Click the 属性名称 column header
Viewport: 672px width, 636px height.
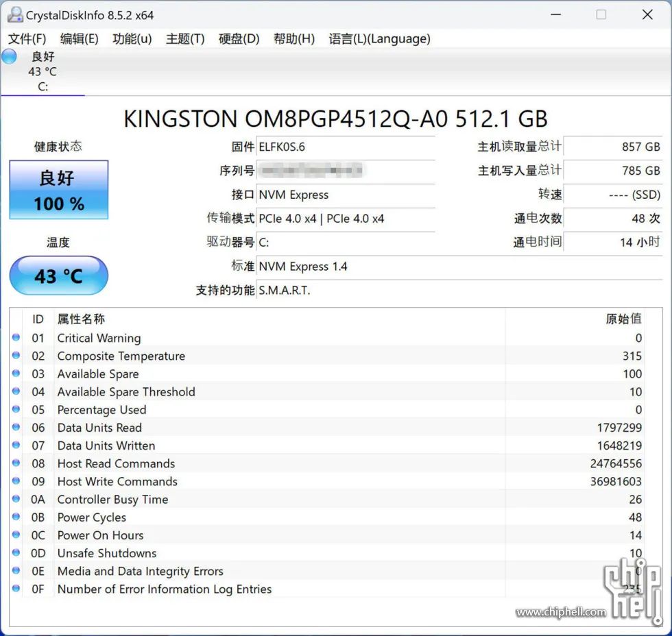[280, 319]
